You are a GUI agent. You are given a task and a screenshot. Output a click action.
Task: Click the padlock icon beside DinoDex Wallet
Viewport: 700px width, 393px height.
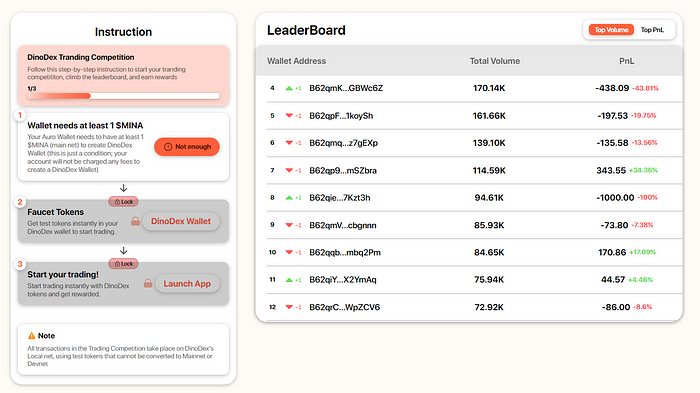coord(135,221)
